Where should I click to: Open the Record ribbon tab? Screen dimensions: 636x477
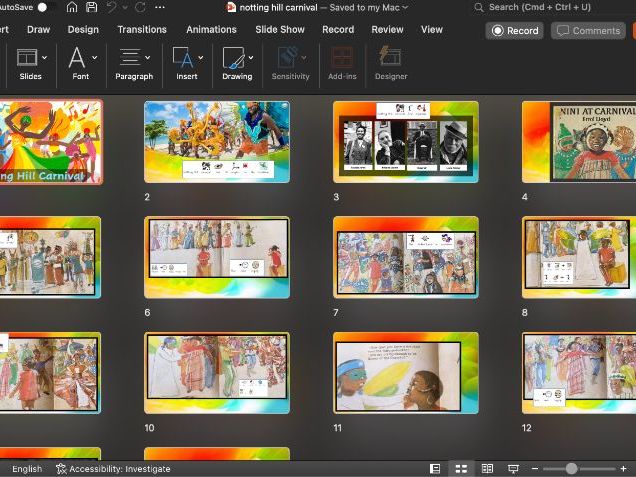(x=338, y=30)
